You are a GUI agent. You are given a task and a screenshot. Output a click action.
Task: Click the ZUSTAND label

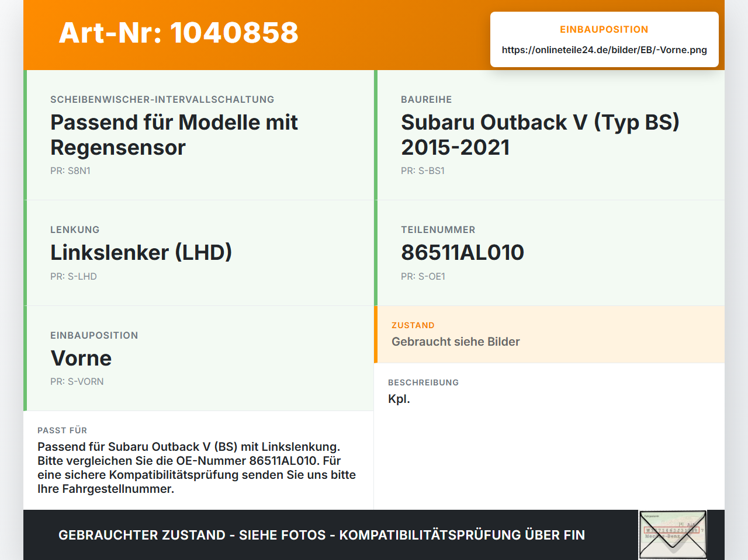413,325
